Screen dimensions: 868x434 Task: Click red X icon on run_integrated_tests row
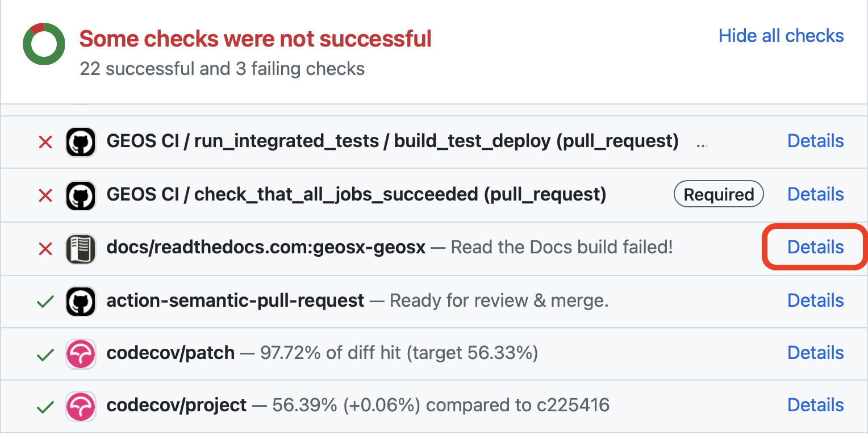coord(45,143)
